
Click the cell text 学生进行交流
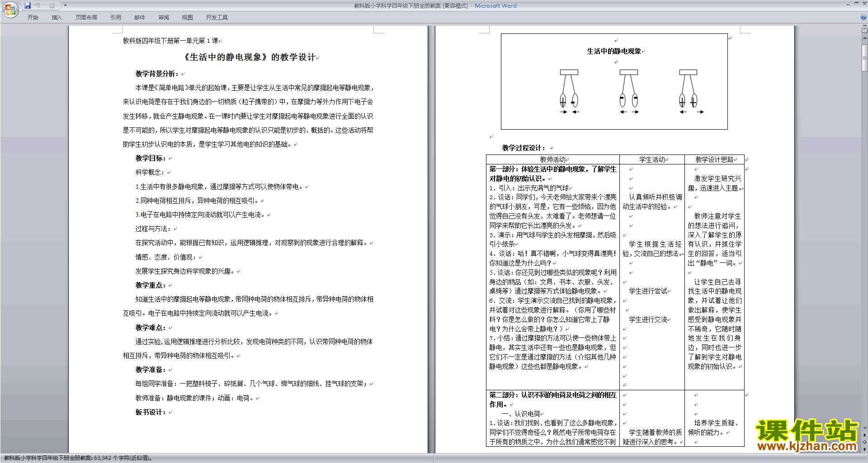[x=648, y=319]
